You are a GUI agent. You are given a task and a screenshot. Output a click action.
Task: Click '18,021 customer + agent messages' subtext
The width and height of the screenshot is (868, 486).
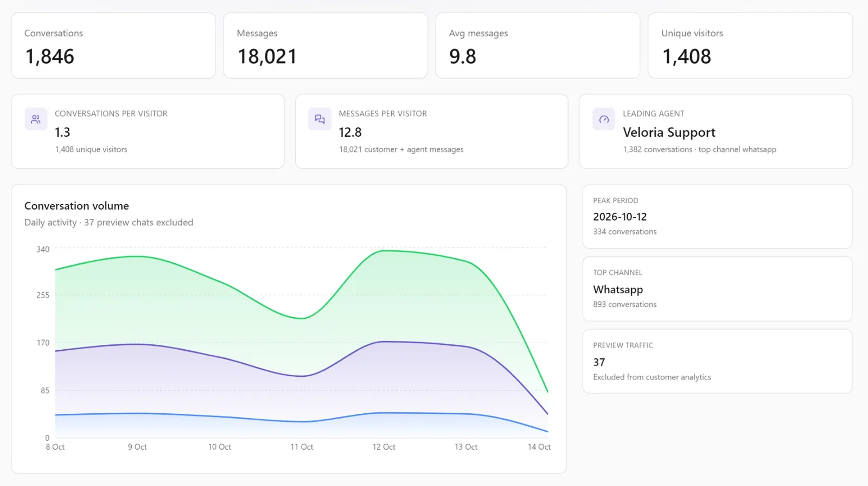tap(401, 149)
